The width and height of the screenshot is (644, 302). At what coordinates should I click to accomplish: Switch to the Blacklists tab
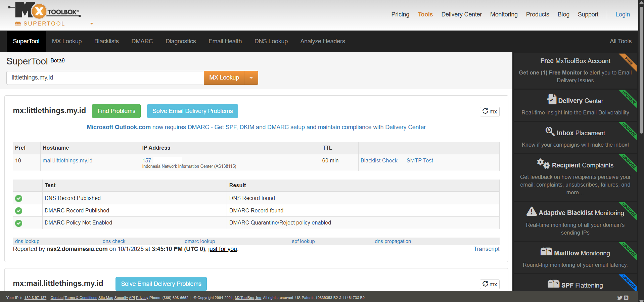coord(106,41)
